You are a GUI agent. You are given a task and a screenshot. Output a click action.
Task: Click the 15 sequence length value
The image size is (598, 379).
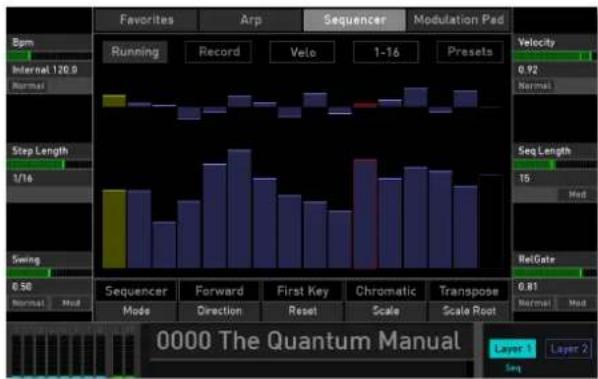(x=524, y=178)
